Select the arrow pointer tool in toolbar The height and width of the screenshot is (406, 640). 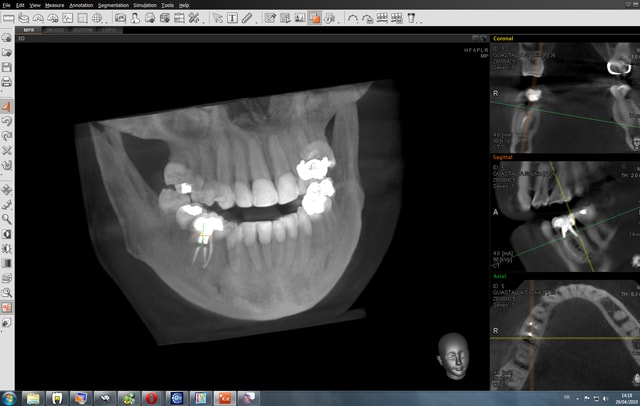pos(218,18)
